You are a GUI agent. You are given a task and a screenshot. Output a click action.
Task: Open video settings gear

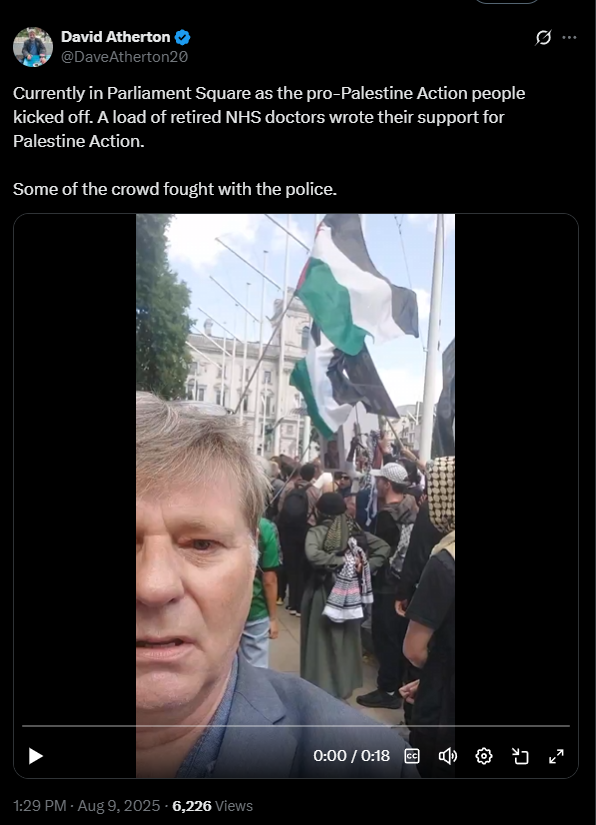[484, 756]
